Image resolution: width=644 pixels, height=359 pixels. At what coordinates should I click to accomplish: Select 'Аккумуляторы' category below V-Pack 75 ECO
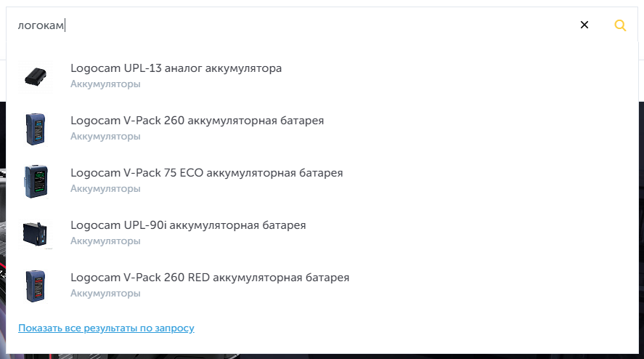[x=105, y=189]
